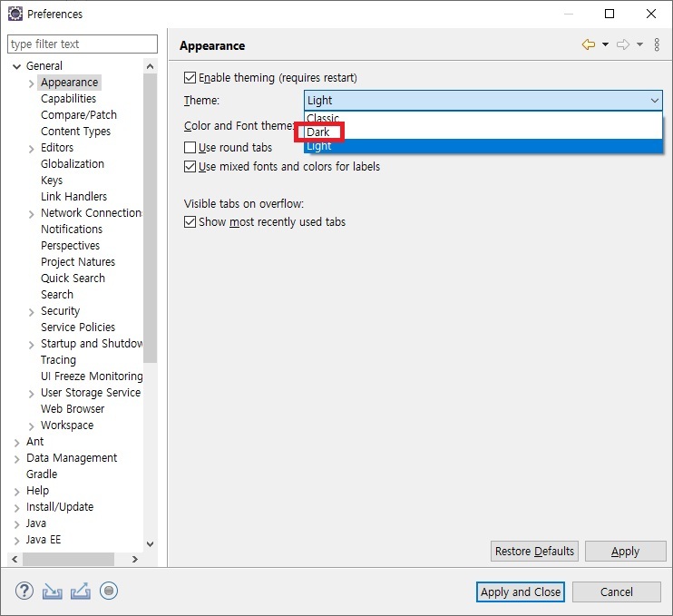Click the vertical scrollbar thumb in tree

pos(151,218)
